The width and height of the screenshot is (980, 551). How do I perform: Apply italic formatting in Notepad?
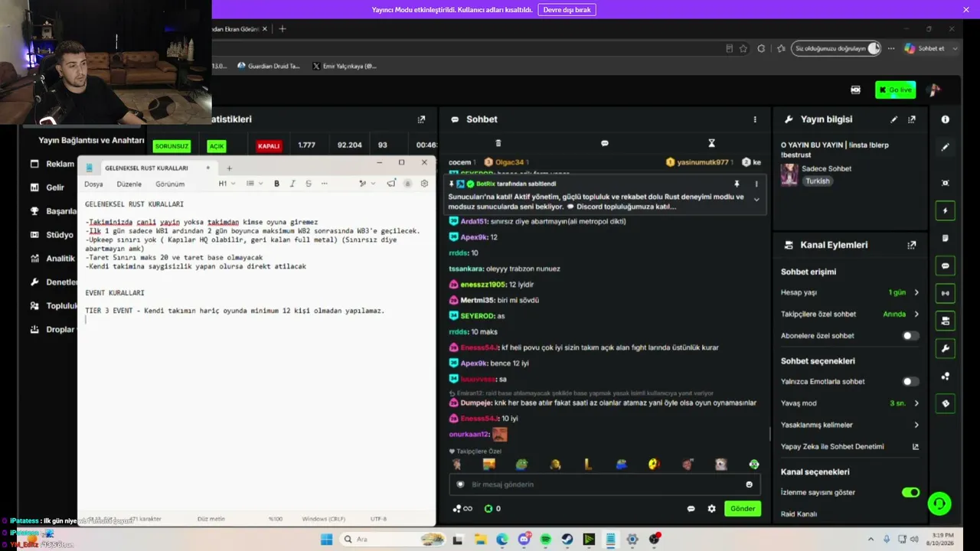292,184
